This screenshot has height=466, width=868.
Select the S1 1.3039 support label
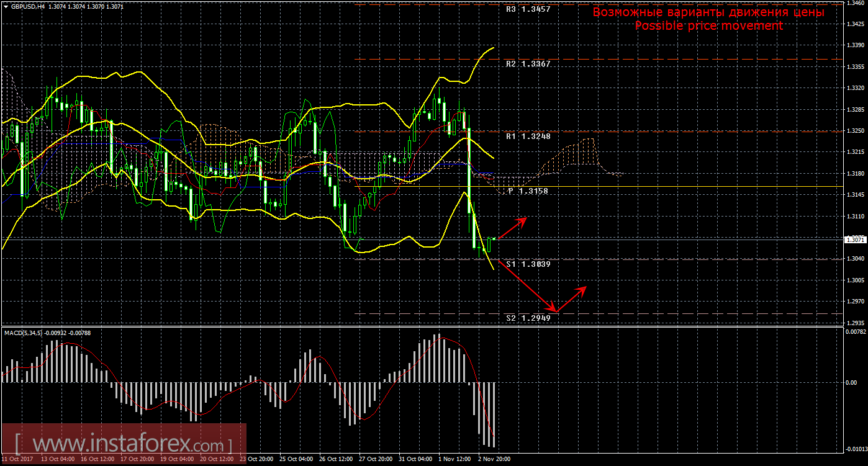[528, 264]
